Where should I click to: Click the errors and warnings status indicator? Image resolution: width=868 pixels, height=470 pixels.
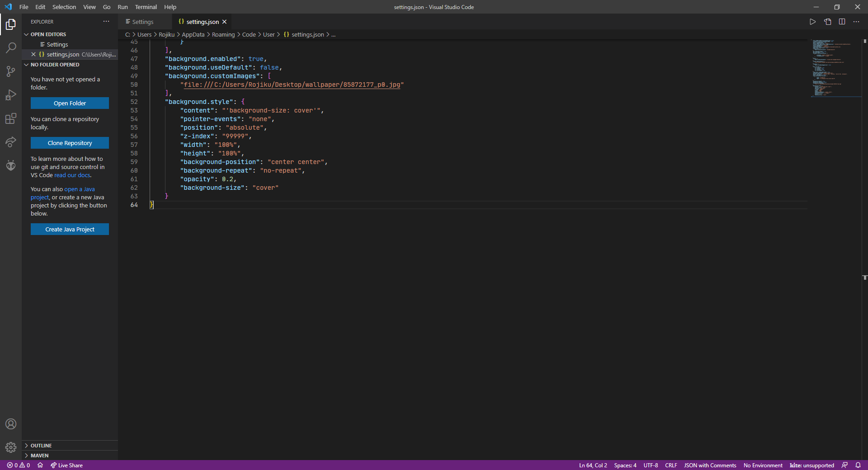pos(19,465)
